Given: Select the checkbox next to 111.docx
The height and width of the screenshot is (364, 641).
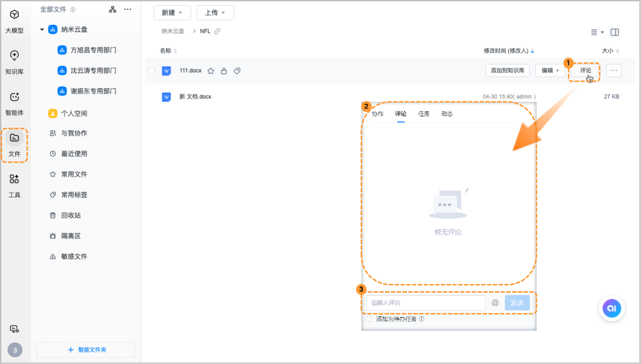Looking at the screenshot, I should click(151, 70).
